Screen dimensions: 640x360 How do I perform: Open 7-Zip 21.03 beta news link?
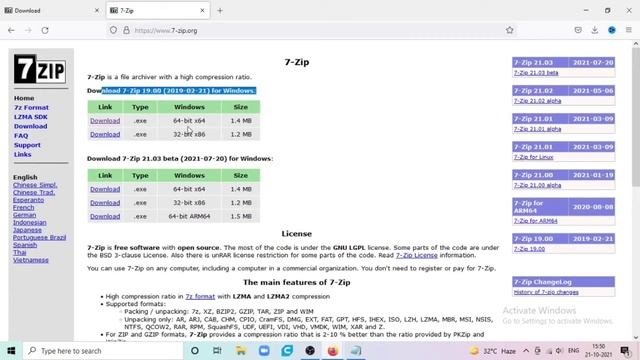[x=536, y=73]
